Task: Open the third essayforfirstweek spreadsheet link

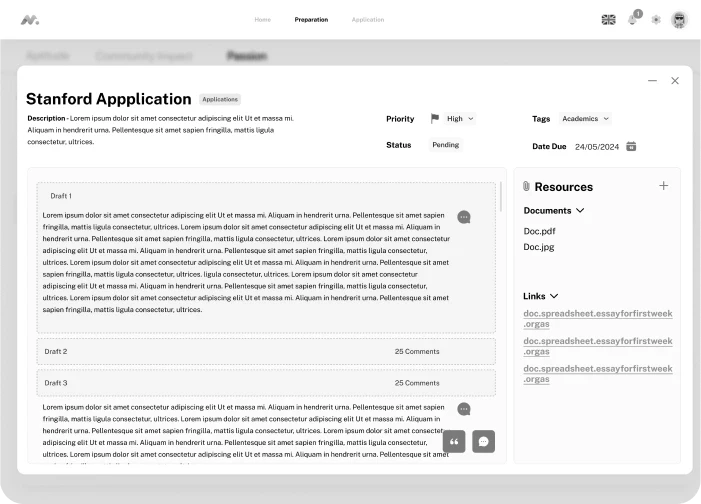Action: tap(598, 374)
